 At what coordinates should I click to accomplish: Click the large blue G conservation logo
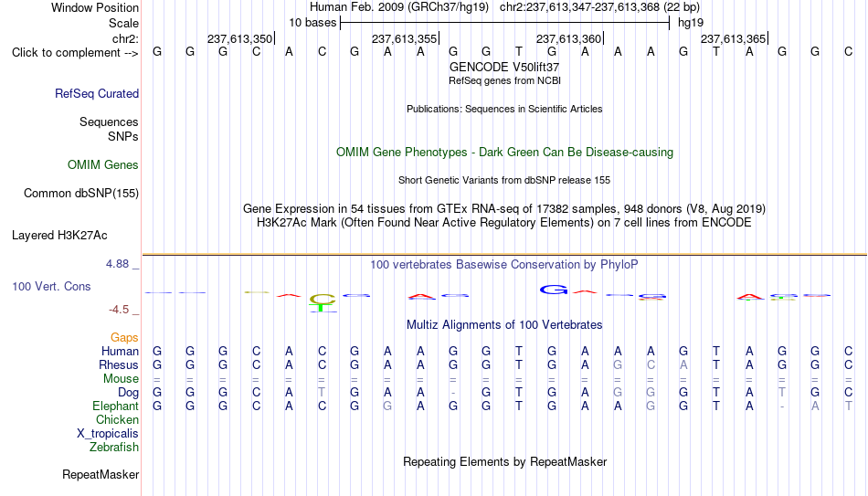[554, 289]
